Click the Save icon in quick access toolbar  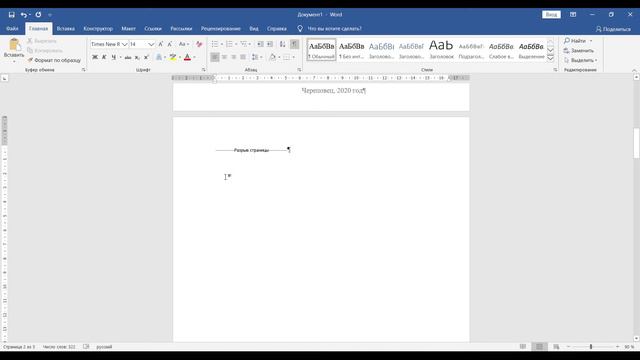tap(11, 15)
